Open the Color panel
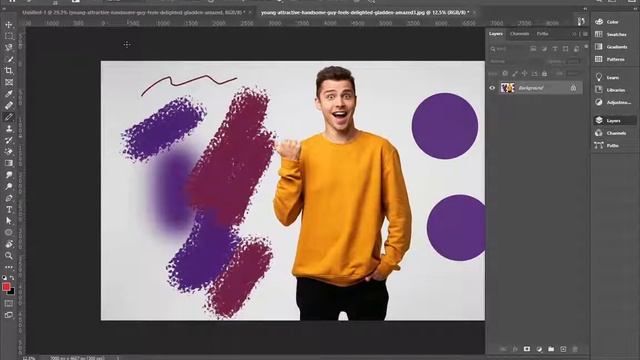This screenshot has height=360, width=640. (613, 22)
